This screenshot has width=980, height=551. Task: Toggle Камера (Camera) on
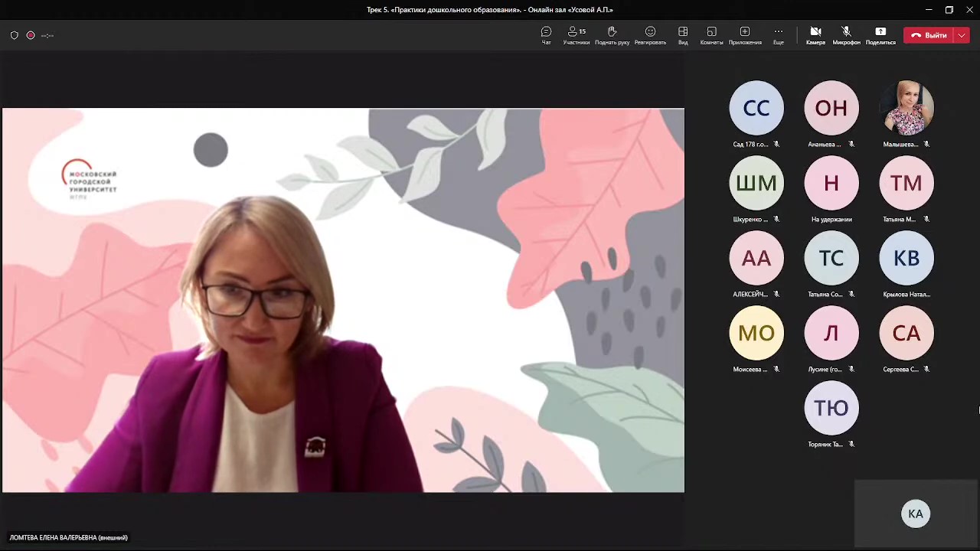tap(815, 34)
